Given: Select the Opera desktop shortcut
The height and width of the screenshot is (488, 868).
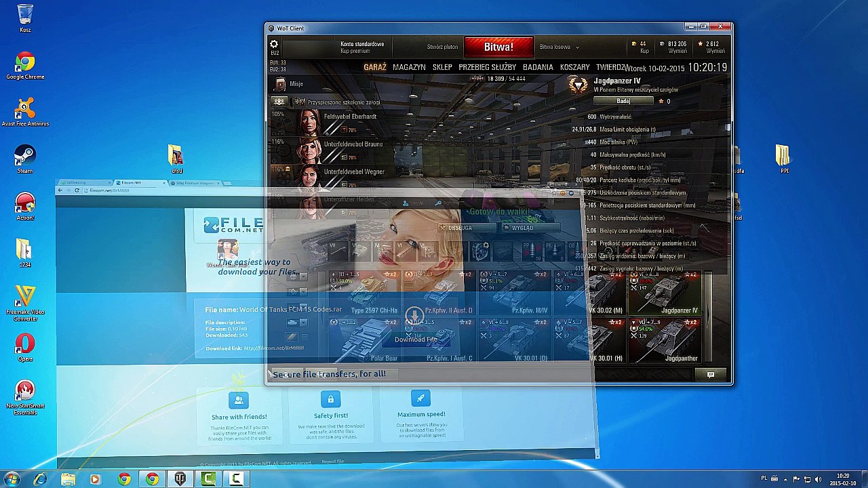Looking at the screenshot, I should pyautogui.click(x=25, y=348).
